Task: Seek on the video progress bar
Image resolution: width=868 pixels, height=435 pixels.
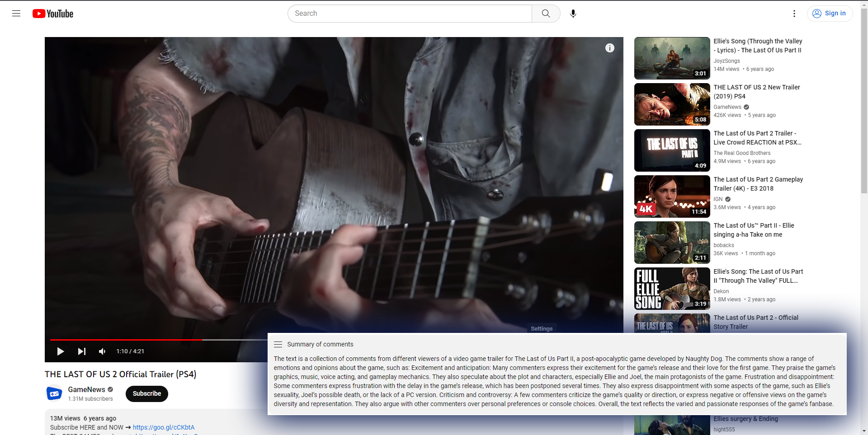Action: [x=159, y=340]
